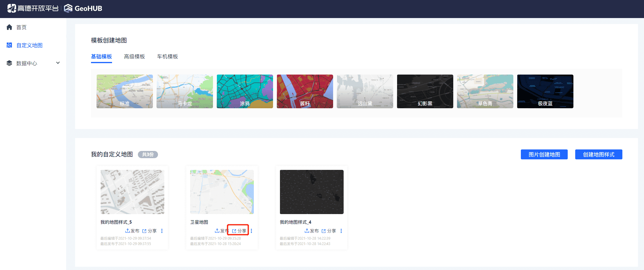Screen dimensions: 644x270
Task: Click the GeoHUB logo
Action: [x=83, y=8]
